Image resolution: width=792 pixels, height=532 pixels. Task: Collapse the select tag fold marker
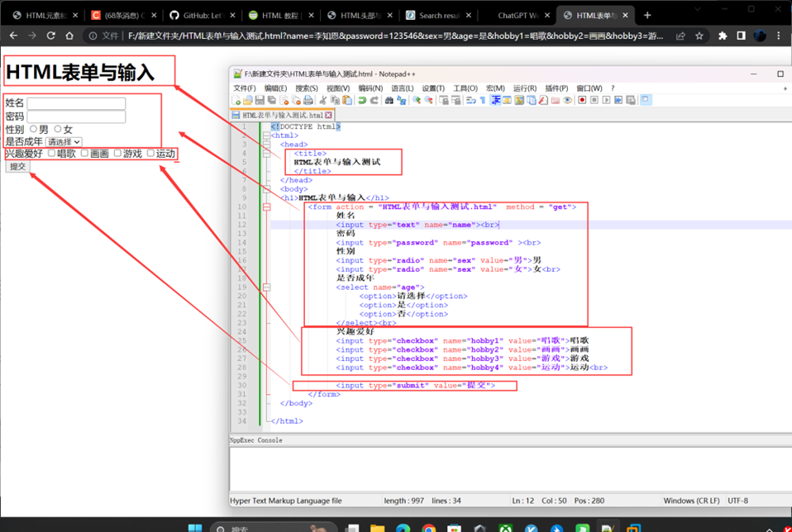pyautogui.click(x=266, y=287)
